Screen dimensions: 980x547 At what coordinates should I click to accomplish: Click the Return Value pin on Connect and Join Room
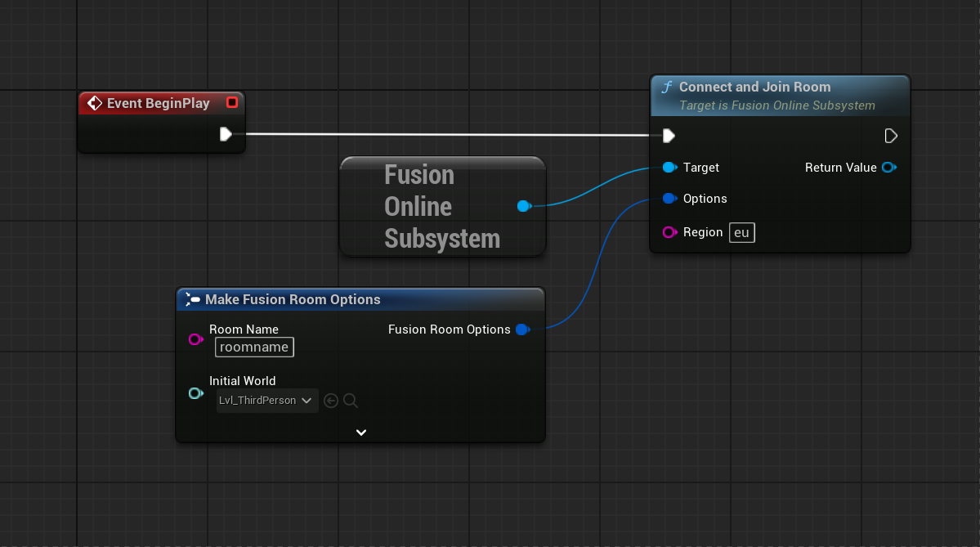(888, 168)
